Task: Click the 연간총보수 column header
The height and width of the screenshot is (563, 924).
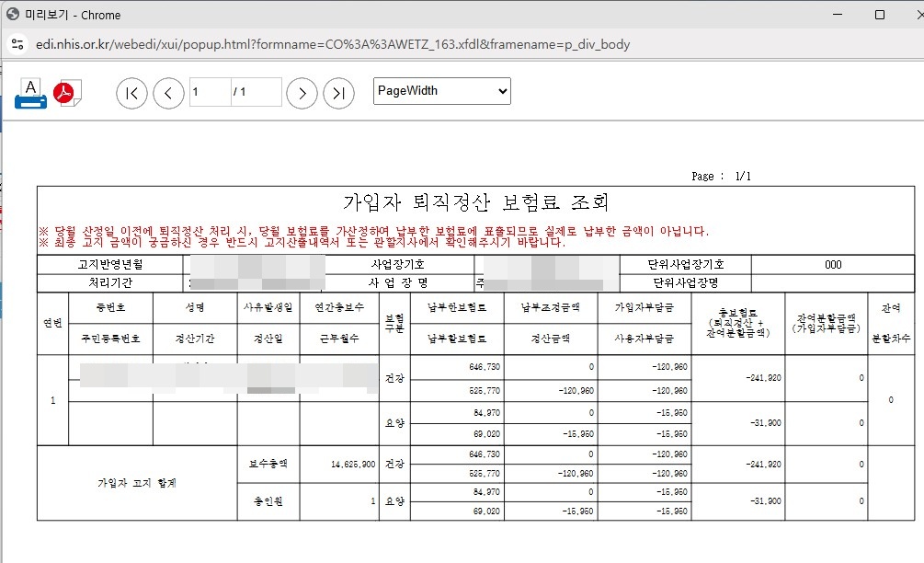Action: pyautogui.click(x=339, y=307)
